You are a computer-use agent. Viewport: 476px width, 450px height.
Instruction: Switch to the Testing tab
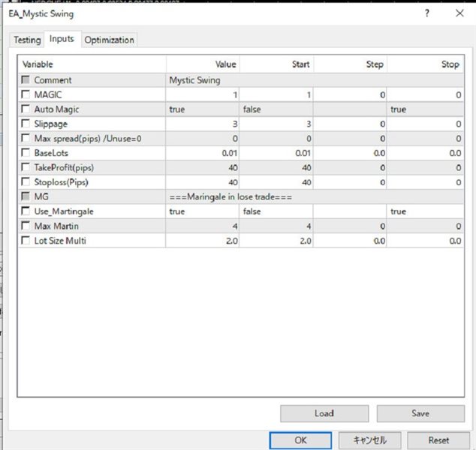point(27,40)
